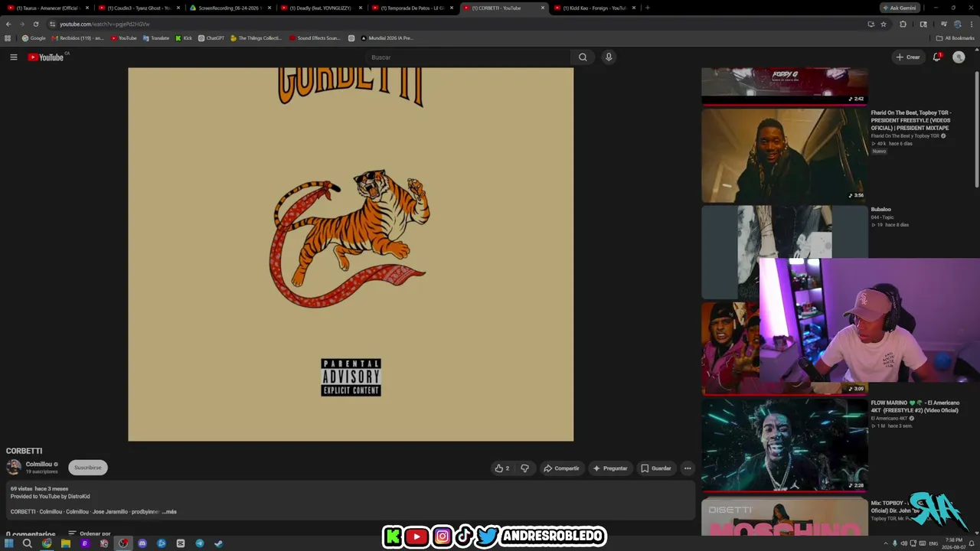
Task: Open Windows taskbar search
Action: 27,543
